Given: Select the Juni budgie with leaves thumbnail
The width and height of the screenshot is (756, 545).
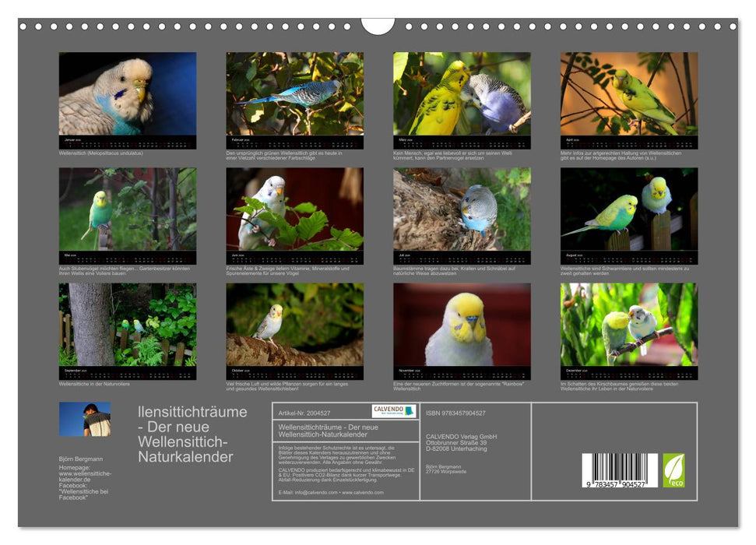Looking at the screenshot, I should [x=294, y=210].
